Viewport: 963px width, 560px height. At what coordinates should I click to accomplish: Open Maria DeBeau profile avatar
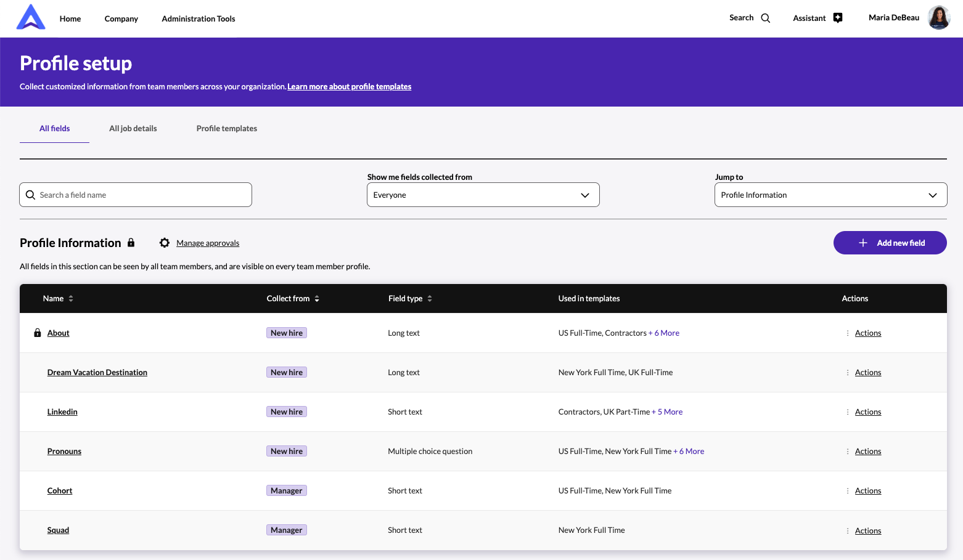tap(939, 17)
